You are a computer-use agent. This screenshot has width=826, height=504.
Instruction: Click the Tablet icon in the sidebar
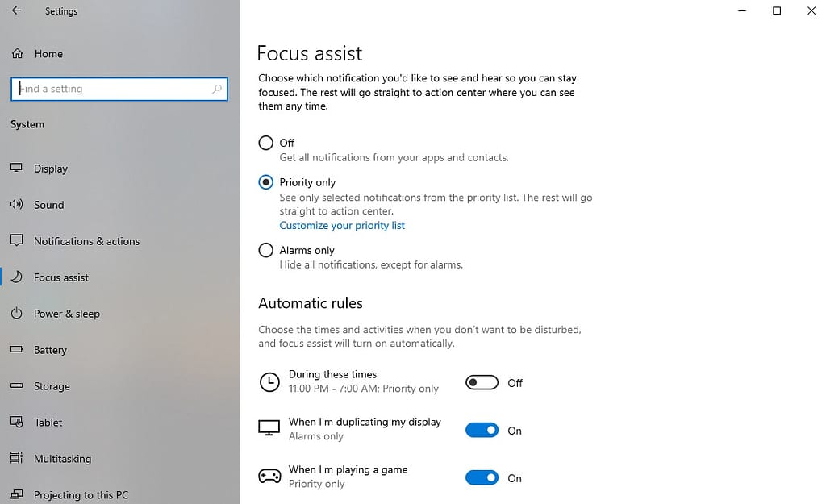pos(17,423)
